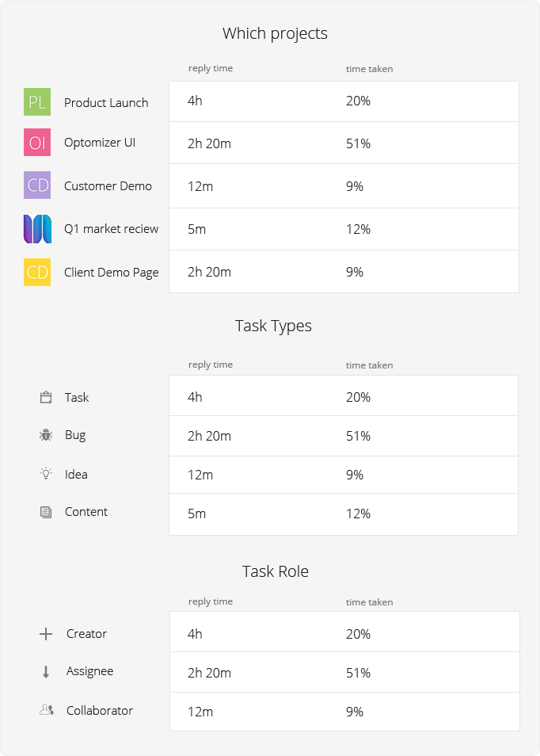Open the Product Launch project label
The width and height of the screenshot is (540, 756).
coord(106,103)
